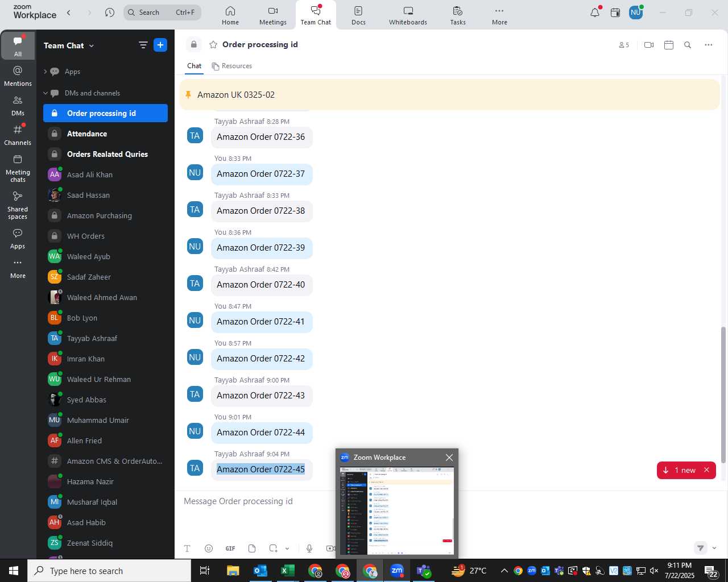Screen dimensions: 728x582
Task: Schedule meeting via header calendar icon
Action: (x=669, y=45)
